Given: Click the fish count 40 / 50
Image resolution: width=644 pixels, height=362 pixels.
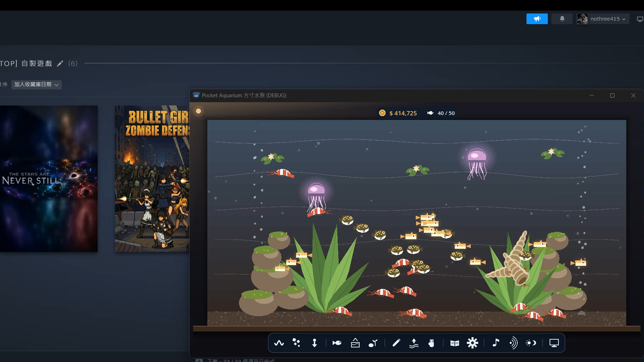Looking at the screenshot, I should tap(446, 113).
